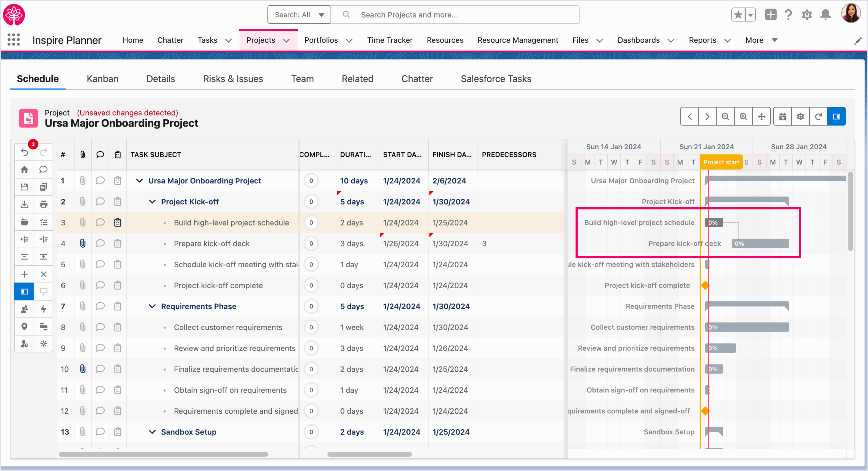Open attachments for Prepare kick-off deck
The image size is (868, 471).
(x=83, y=243)
